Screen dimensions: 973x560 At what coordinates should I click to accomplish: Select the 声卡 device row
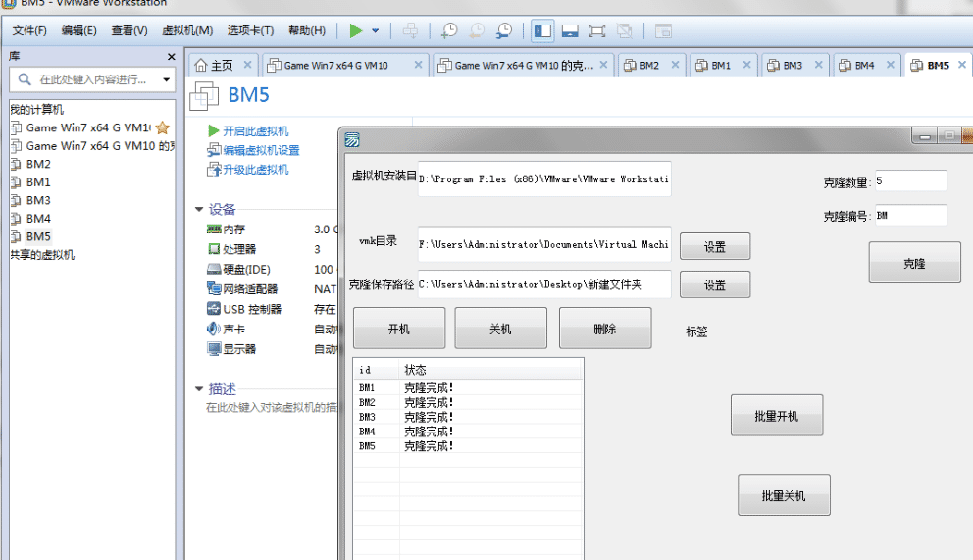[271, 329]
